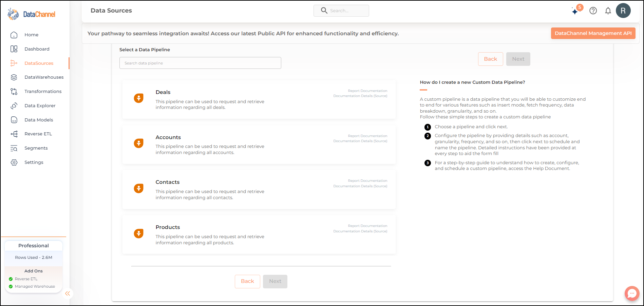This screenshot has height=306, width=644.
Task: Click the Data Sources page heading
Action: tap(111, 11)
